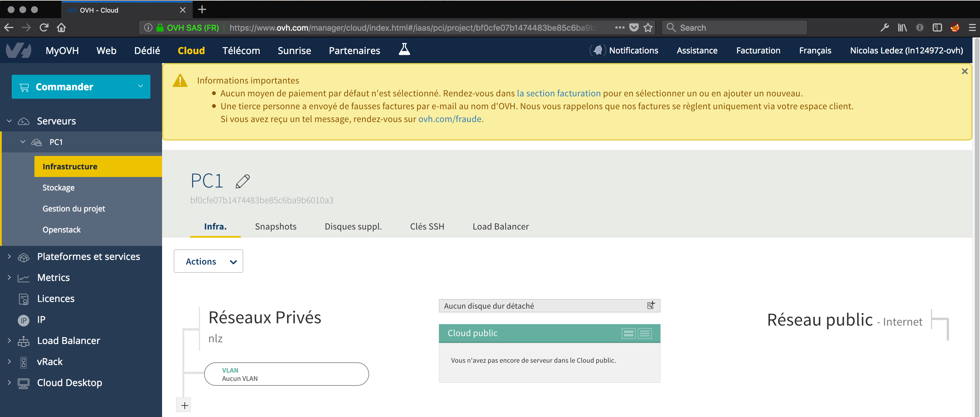
Task: Go to browser home page
Action: tap(62, 27)
